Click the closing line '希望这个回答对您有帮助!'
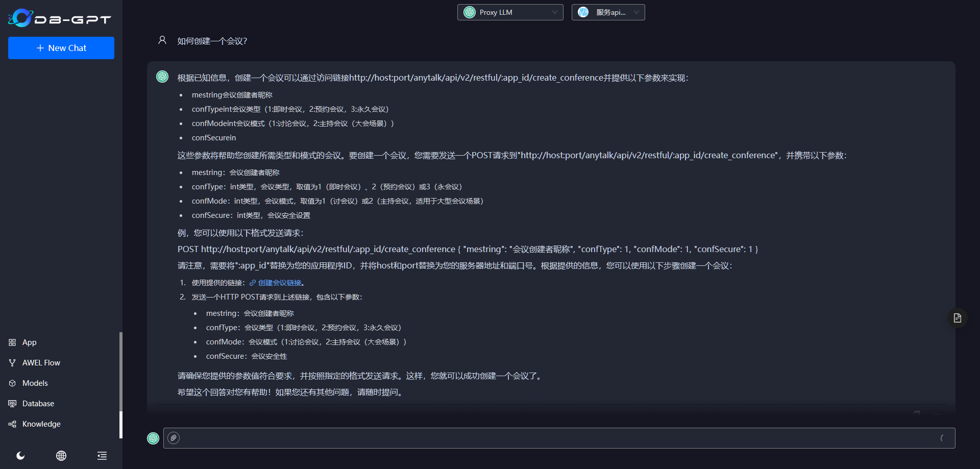 pos(290,392)
